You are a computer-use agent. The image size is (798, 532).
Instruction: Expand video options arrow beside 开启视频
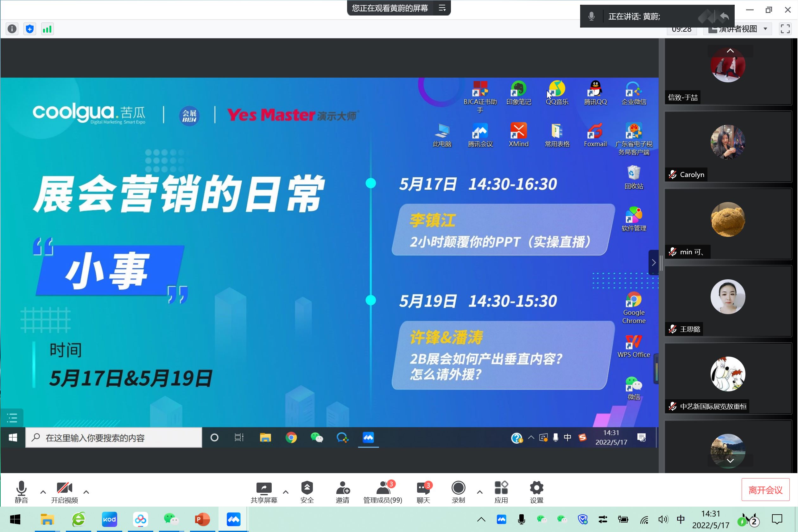pos(86,491)
